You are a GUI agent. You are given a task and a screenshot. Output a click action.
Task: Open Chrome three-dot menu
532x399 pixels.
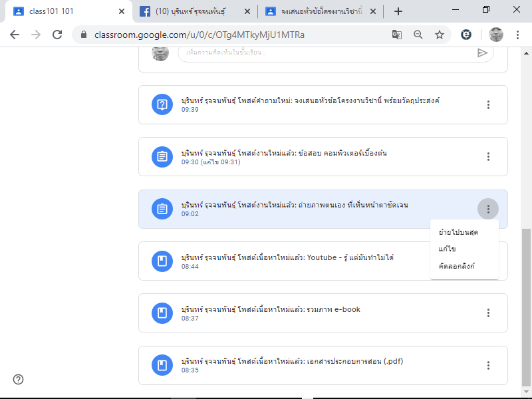517,35
